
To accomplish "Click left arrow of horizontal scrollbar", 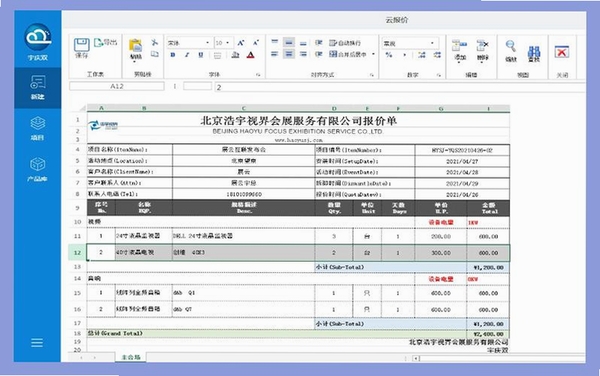I will 416,358.
